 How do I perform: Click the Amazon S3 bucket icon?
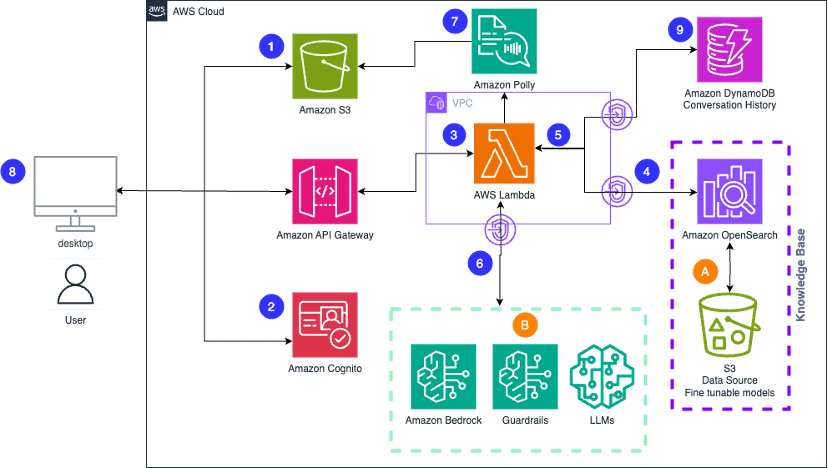coord(325,67)
